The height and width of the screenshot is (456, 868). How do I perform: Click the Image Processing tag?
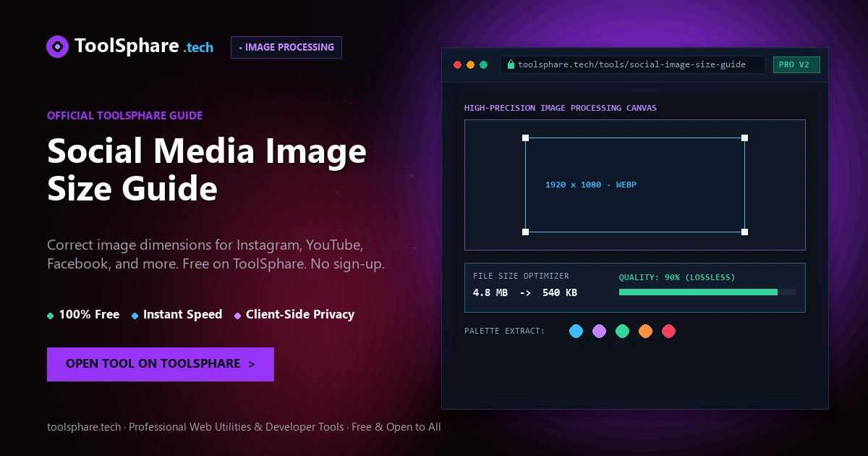[x=286, y=47]
